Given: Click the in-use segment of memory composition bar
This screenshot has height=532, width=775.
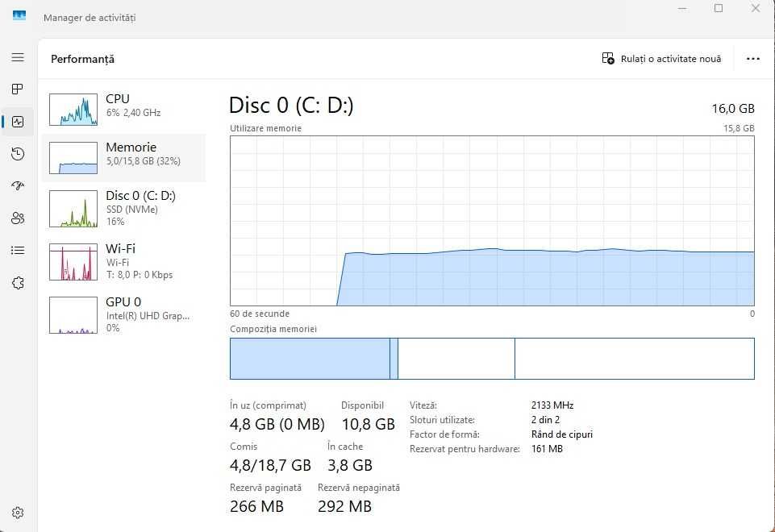Looking at the screenshot, I should click(x=310, y=359).
